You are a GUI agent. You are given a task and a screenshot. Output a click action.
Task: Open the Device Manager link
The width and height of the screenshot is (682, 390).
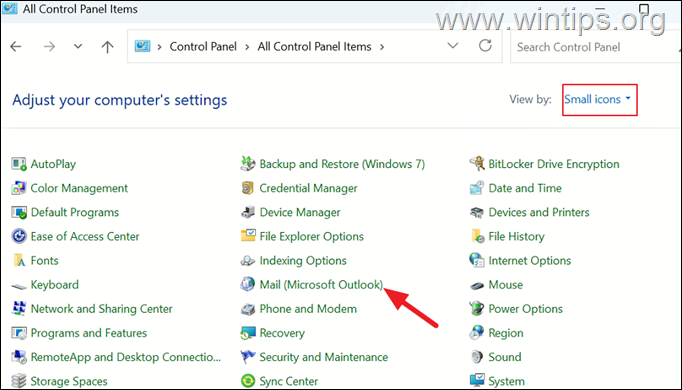tap(300, 212)
